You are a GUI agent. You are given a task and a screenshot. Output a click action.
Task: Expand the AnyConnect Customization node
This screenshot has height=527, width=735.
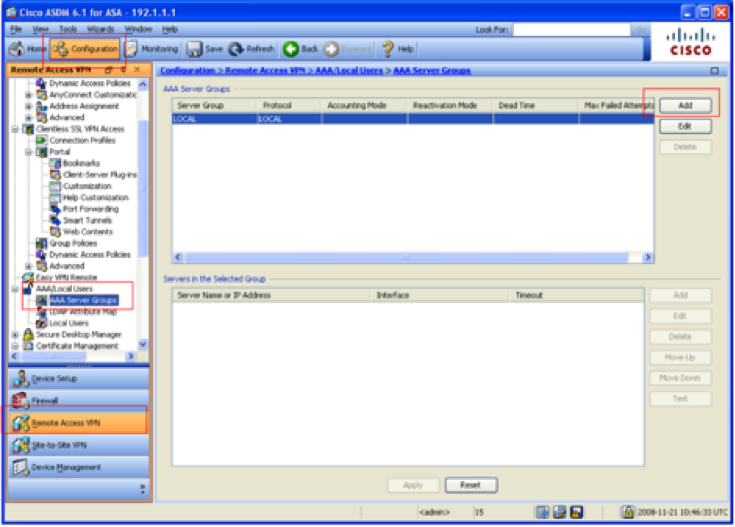29,95
